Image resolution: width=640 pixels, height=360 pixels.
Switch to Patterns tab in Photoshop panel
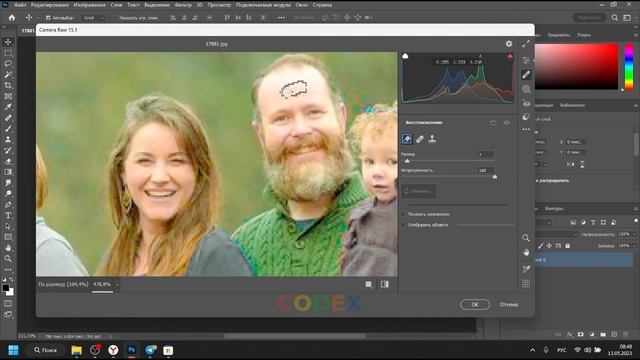[584, 35]
